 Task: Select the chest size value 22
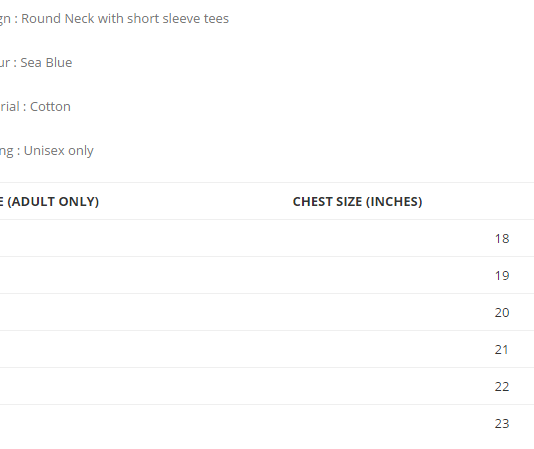[x=502, y=387]
